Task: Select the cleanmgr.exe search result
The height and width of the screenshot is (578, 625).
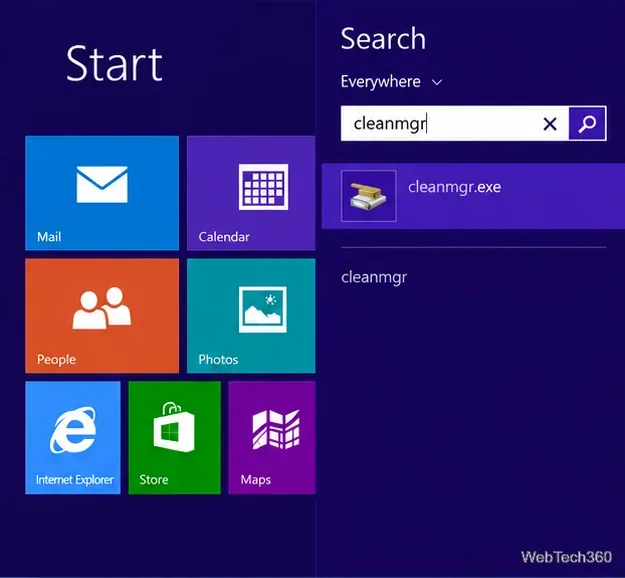Action: tap(473, 196)
